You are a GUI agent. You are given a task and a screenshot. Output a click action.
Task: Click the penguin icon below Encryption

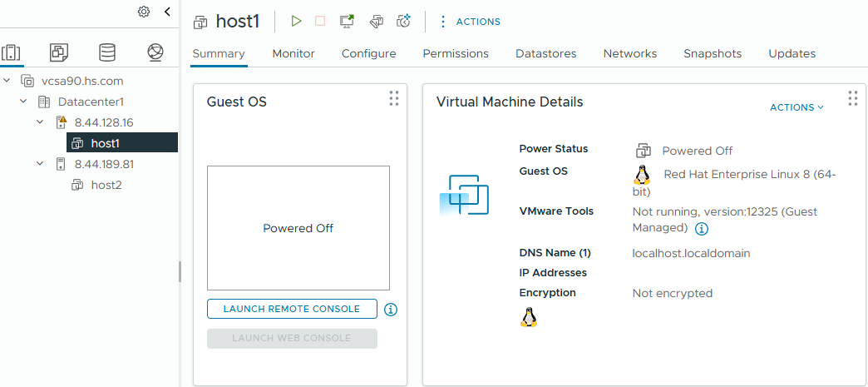(x=529, y=316)
